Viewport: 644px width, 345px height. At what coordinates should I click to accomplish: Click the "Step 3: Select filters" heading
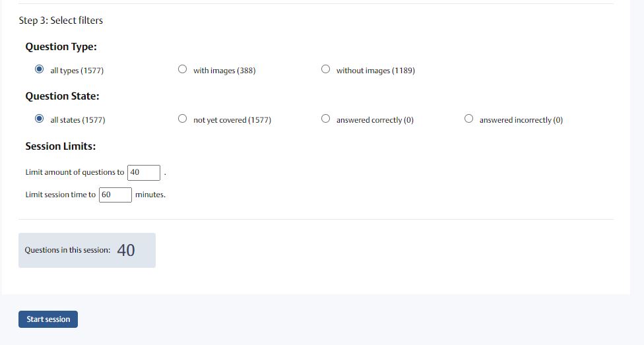pyautogui.click(x=61, y=20)
